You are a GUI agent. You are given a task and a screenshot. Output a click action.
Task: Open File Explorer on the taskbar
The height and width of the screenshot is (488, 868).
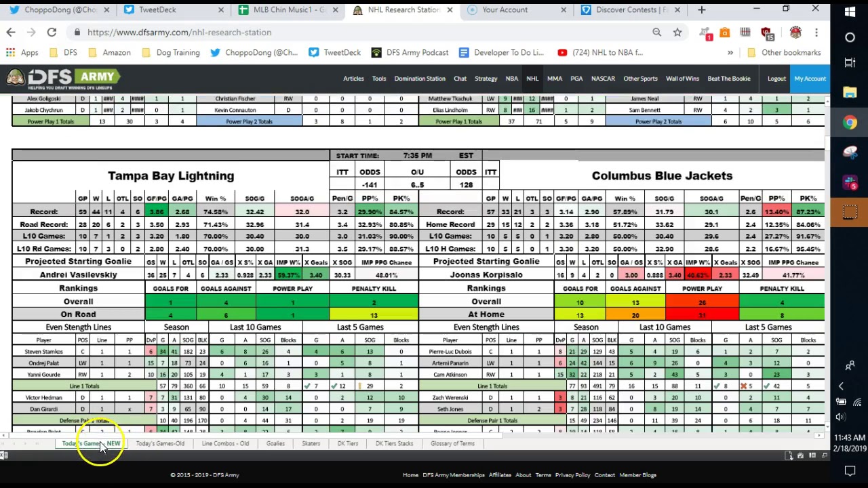tap(850, 93)
